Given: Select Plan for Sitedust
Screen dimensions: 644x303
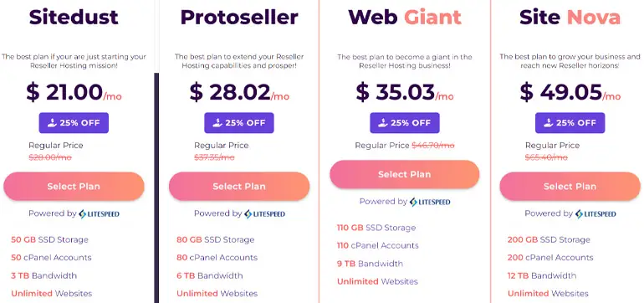Looking at the screenshot, I should point(74,187).
